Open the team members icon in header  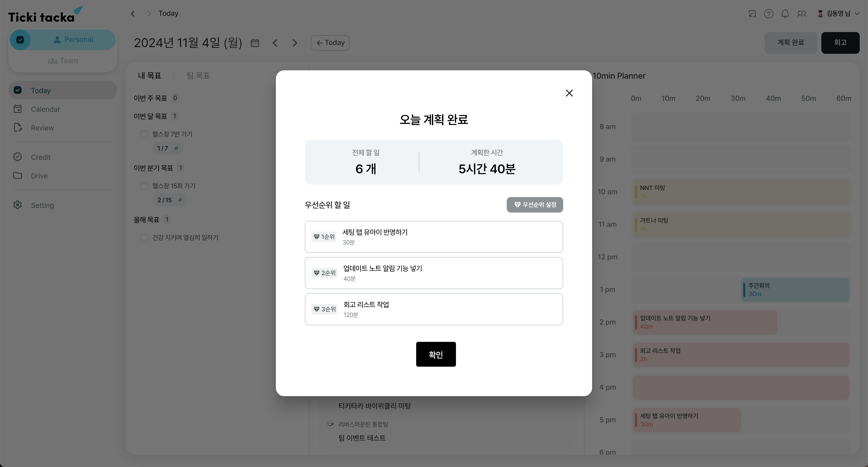click(x=802, y=14)
